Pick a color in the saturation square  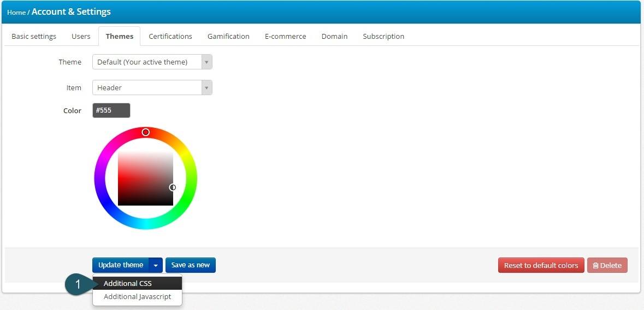(x=145, y=178)
